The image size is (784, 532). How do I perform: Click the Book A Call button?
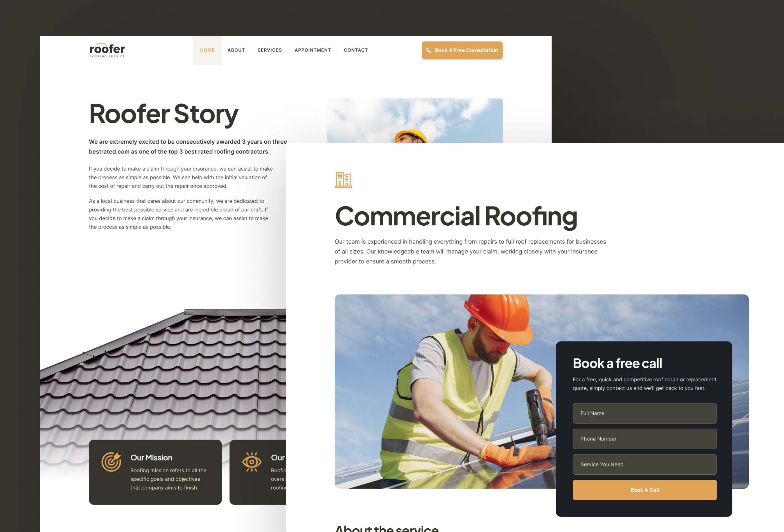click(x=644, y=490)
